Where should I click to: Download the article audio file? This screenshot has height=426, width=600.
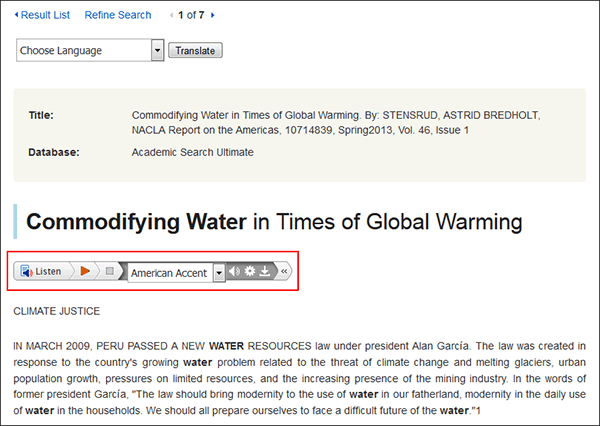(265, 271)
